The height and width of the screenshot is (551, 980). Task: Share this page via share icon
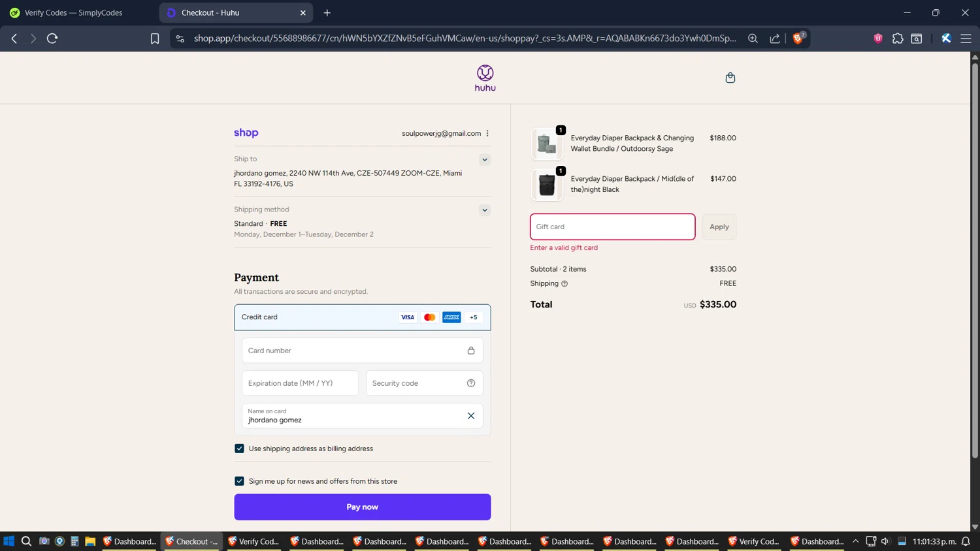pos(775,39)
